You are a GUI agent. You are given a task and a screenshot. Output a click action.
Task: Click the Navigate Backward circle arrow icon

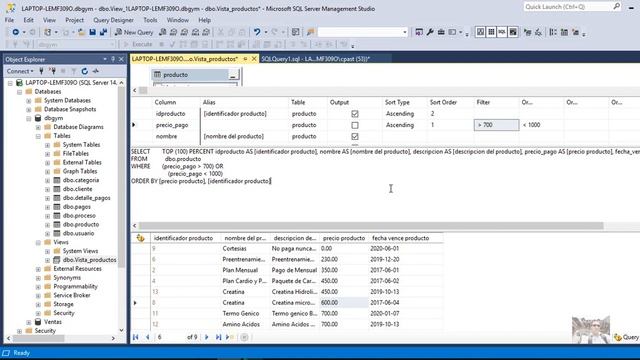pyautogui.click(x=16, y=32)
